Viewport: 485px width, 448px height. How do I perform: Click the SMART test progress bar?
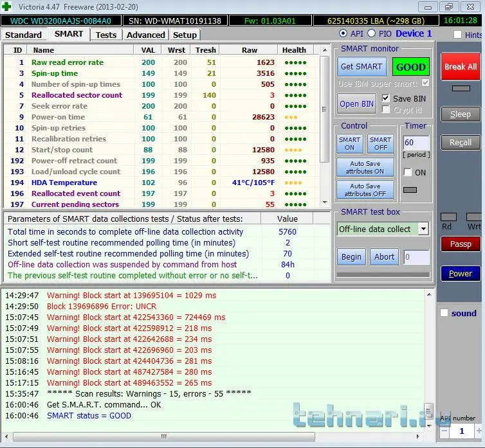[383, 274]
